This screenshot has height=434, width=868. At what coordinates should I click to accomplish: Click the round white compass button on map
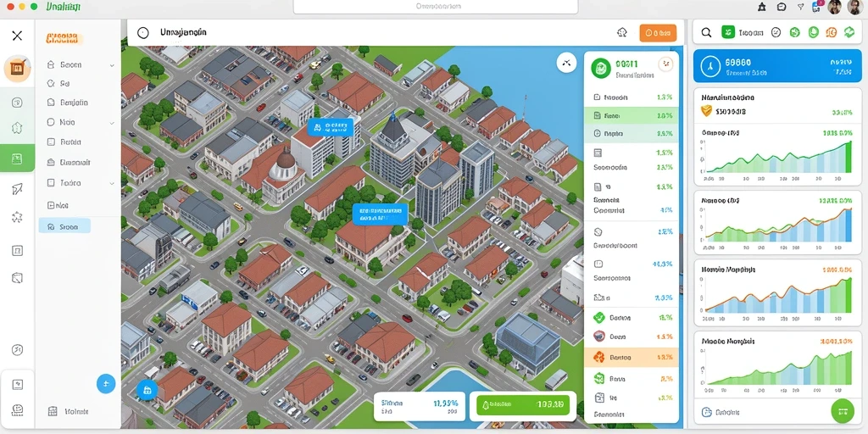566,63
